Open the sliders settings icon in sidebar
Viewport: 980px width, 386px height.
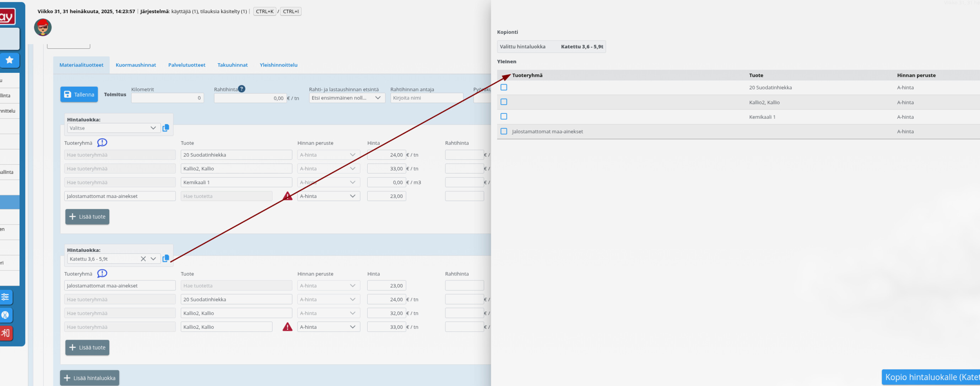tap(5, 297)
